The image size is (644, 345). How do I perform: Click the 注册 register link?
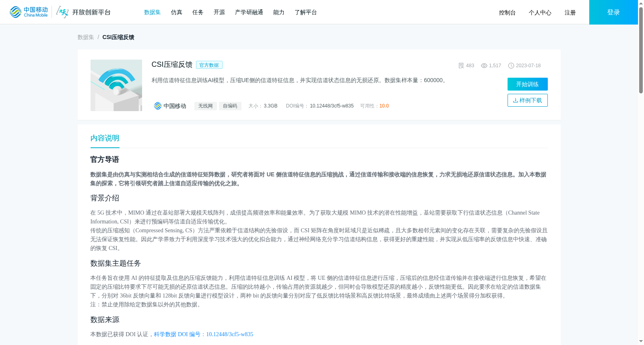pos(570,13)
